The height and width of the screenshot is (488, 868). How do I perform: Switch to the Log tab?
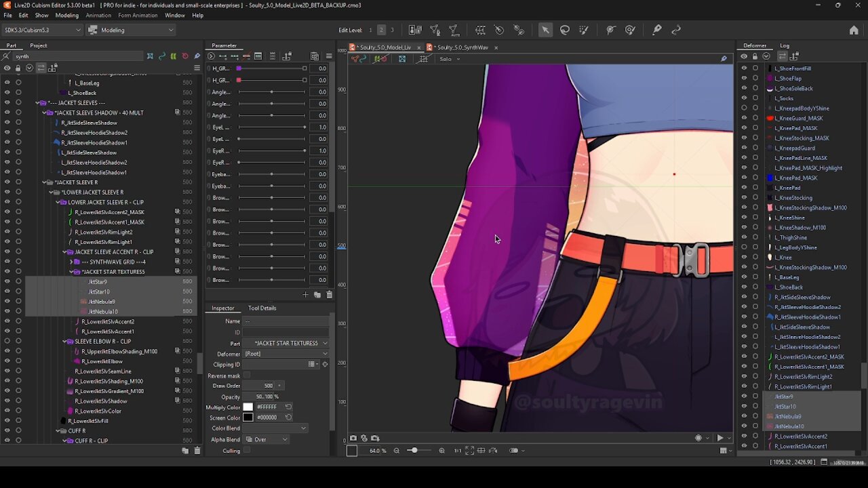pyautogui.click(x=785, y=45)
